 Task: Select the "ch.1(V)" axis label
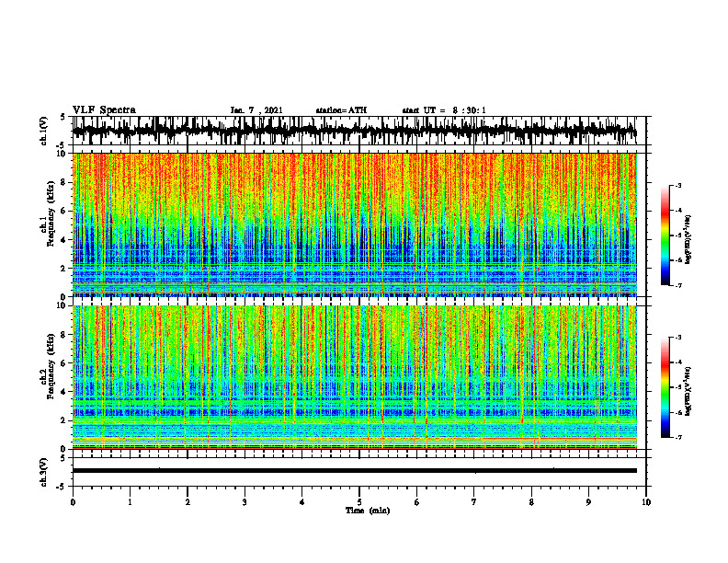pyautogui.click(x=44, y=132)
